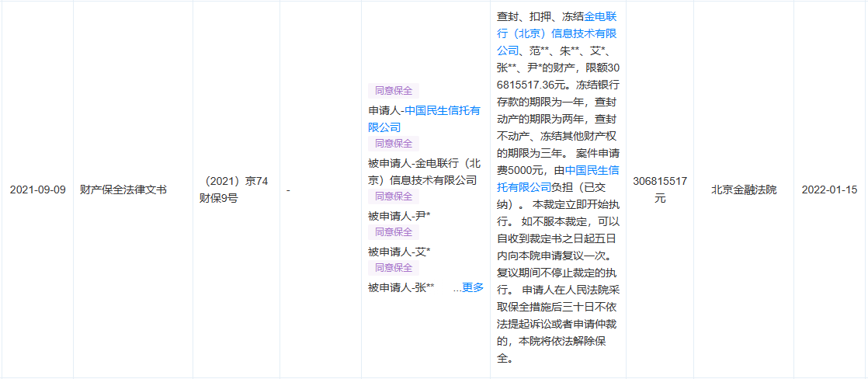Click 同意保全 tag above 申请人
The image size is (868, 379).
click(394, 91)
